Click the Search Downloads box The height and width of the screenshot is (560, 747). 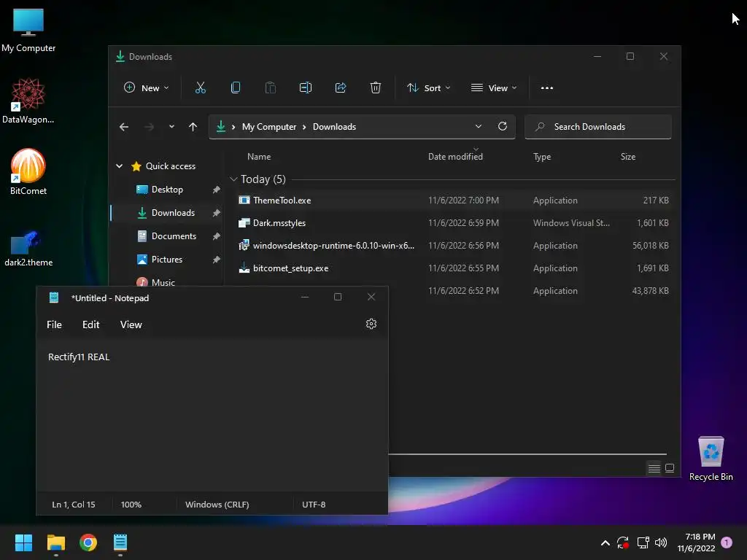click(x=598, y=127)
